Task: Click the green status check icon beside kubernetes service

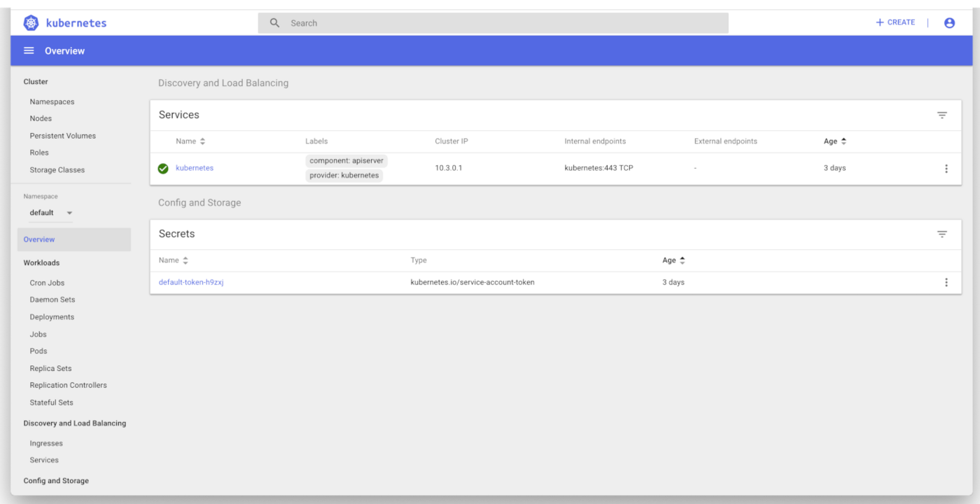Action: tap(162, 168)
